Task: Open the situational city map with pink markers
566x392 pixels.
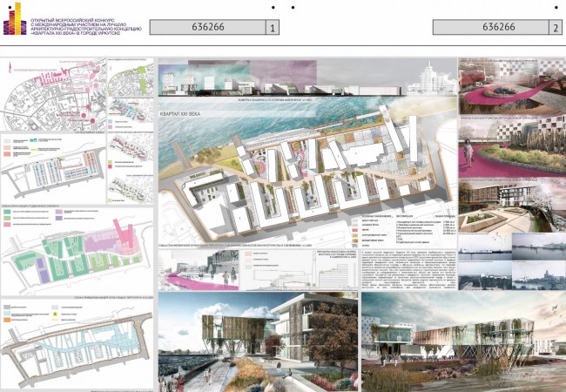Action: 53,95
